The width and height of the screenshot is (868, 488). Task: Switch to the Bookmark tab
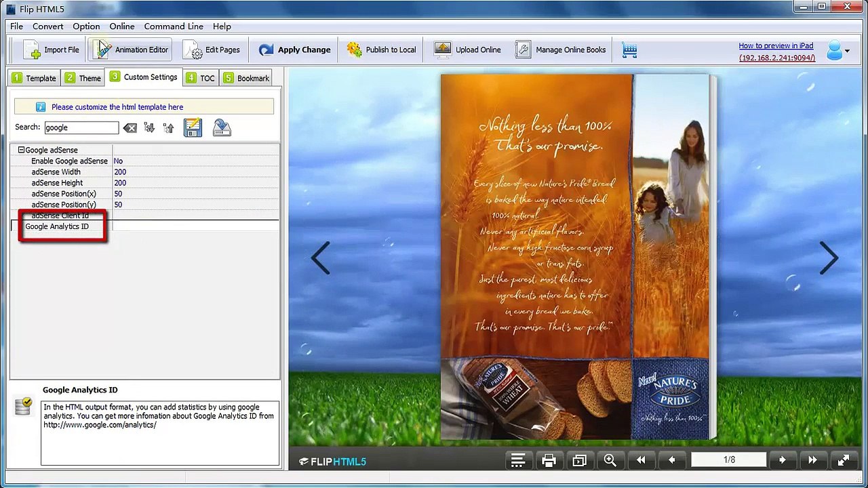click(245, 78)
